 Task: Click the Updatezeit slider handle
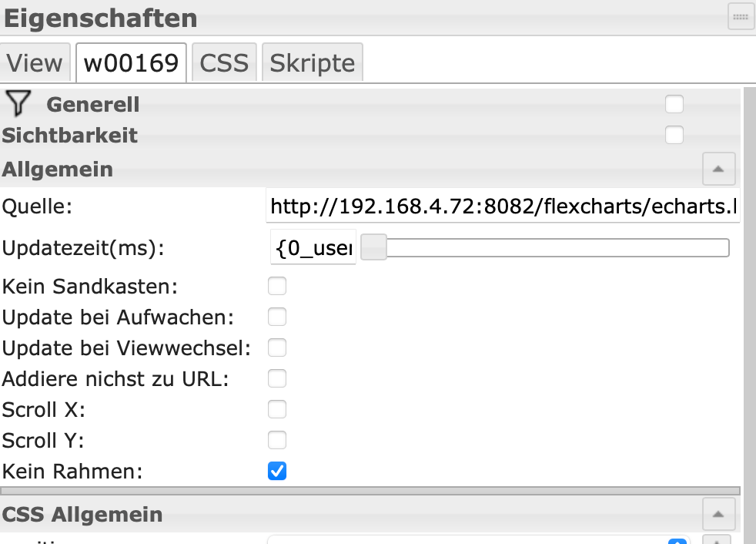[374, 247]
